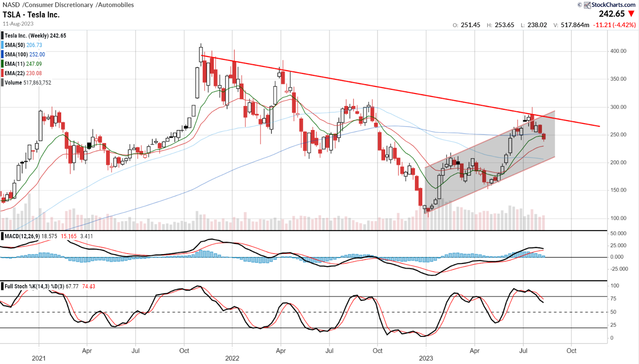
Task: Click the 'NASD' exchange label
Action: (11, 5)
